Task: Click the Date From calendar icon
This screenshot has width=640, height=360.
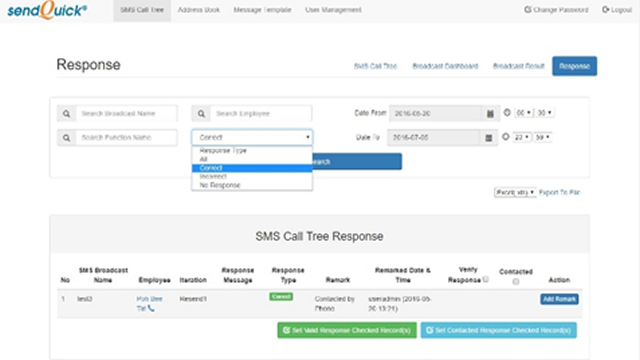Action: click(490, 113)
